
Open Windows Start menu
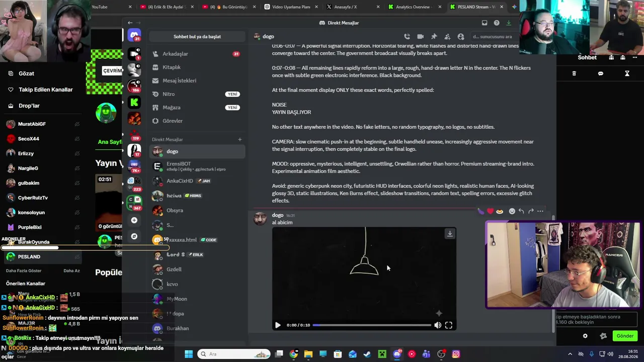tap(189, 354)
